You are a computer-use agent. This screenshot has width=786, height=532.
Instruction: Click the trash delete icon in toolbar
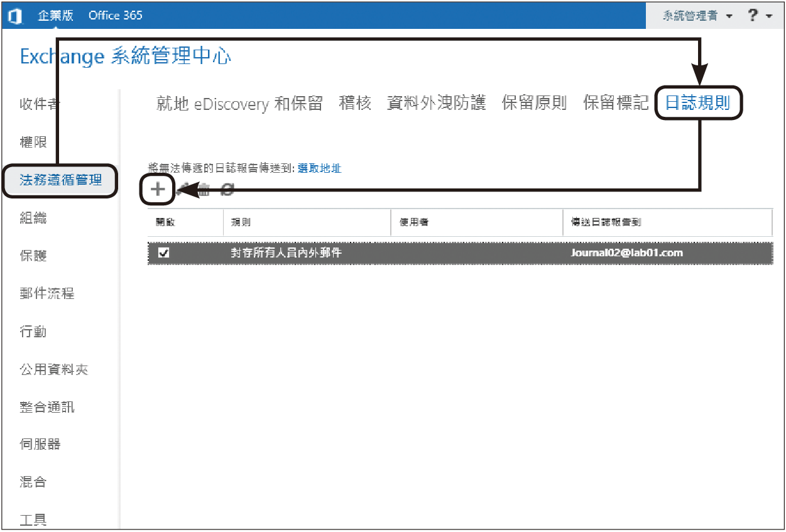(x=204, y=189)
